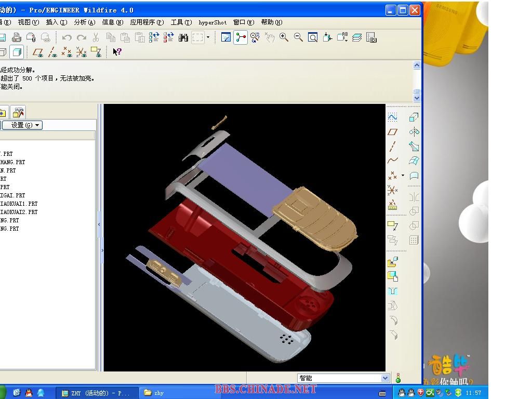Screen dimensions: 532x399
Task: Click the Zoom Out magnifier icon
Action: pos(298,37)
